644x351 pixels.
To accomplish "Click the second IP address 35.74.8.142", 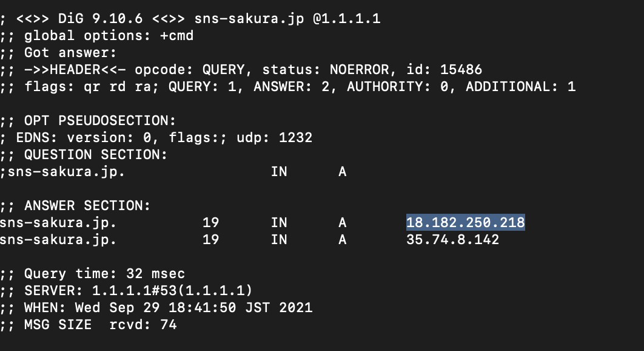I will tap(452, 240).
